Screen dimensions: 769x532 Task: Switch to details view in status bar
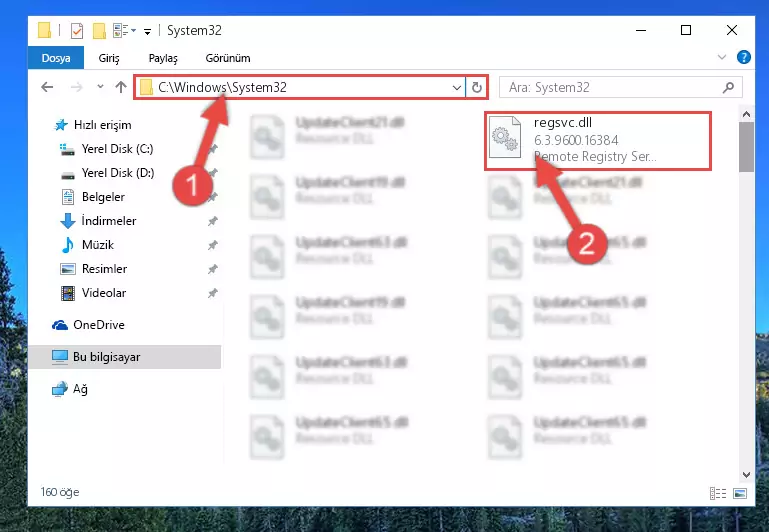click(718, 493)
